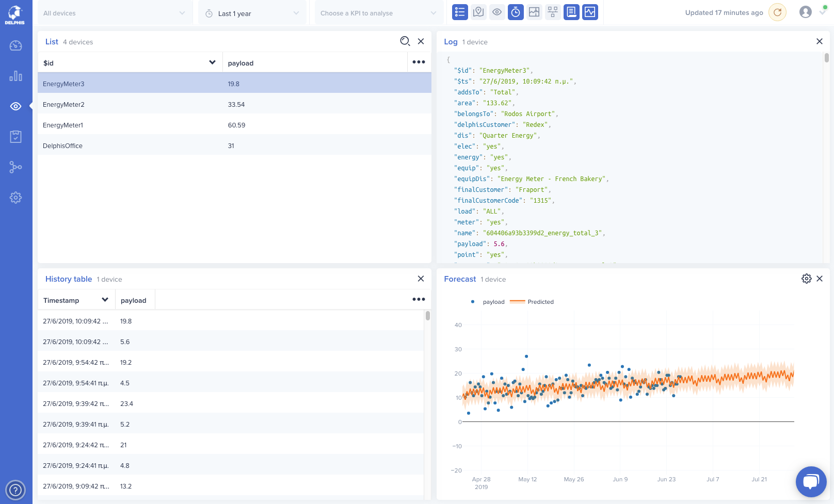
Task: Open the bar chart analytics sidebar icon
Action: coord(15,76)
